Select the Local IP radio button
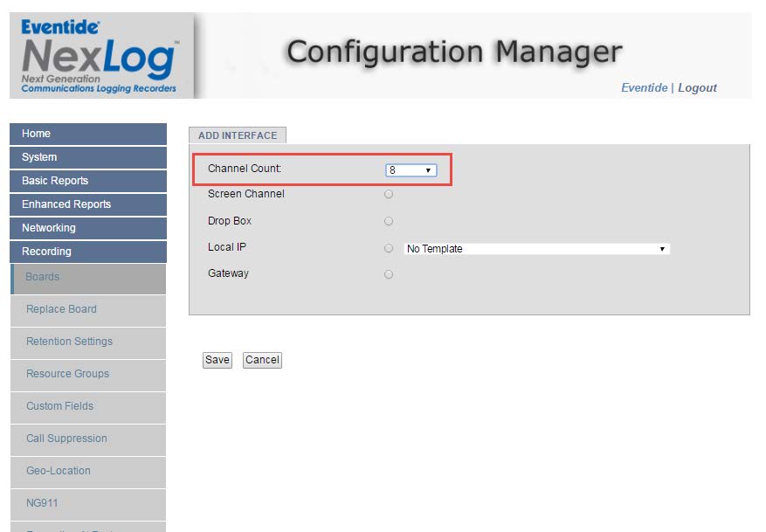 (x=388, y=248)
